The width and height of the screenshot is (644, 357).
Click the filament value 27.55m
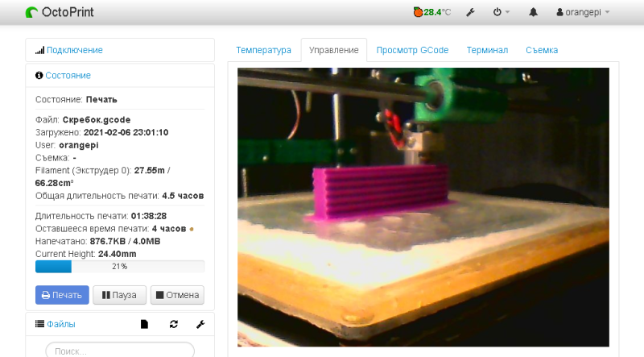pyautogui.click(x=150, y=170)
